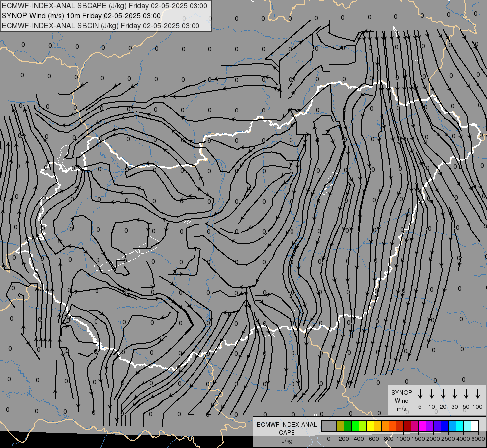Click the 600 tick label on CAPE scale

pos(374,439)
